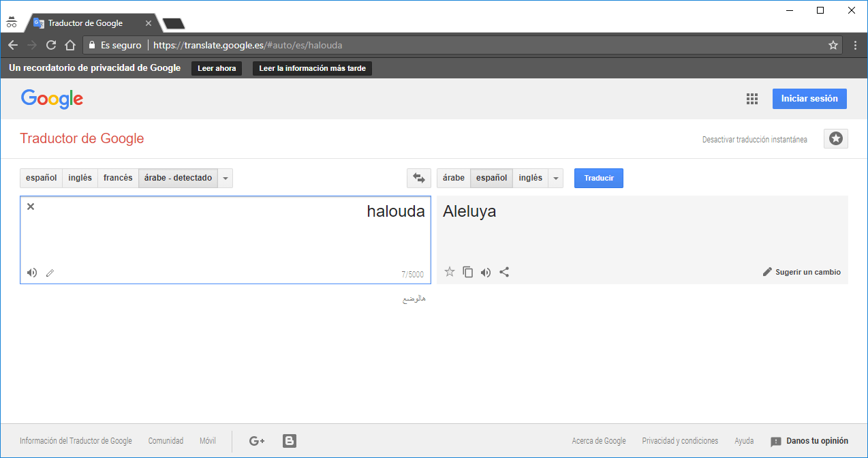Reload the page

point(50,45)
